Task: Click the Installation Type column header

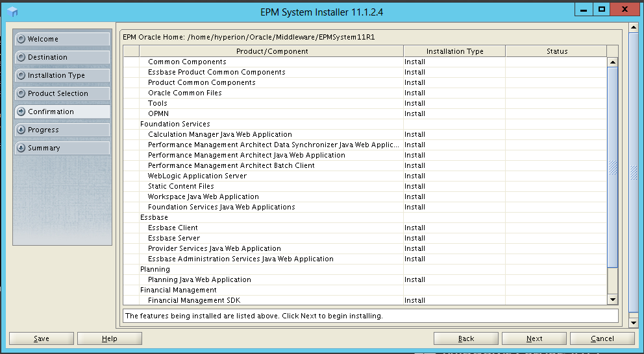Action: coord(454,51)
